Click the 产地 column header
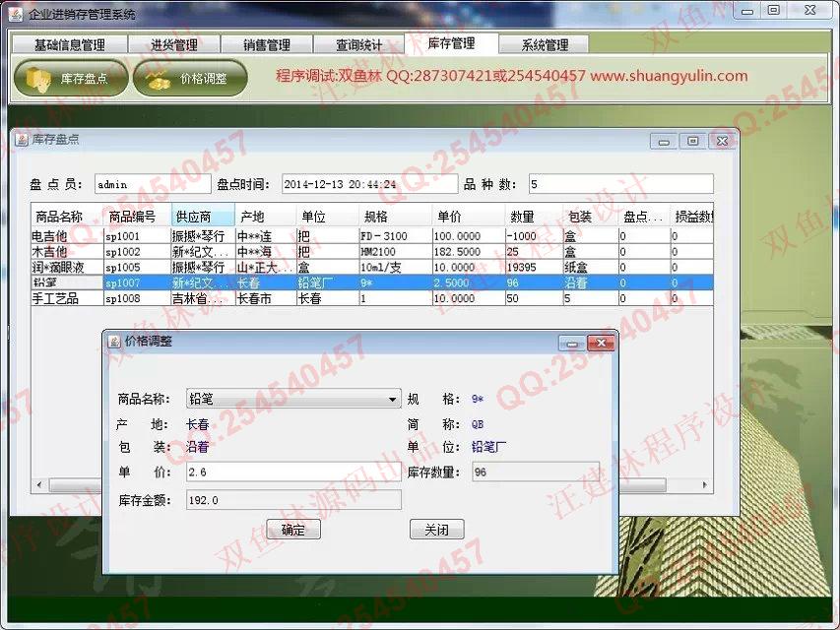 pos(265,217)
